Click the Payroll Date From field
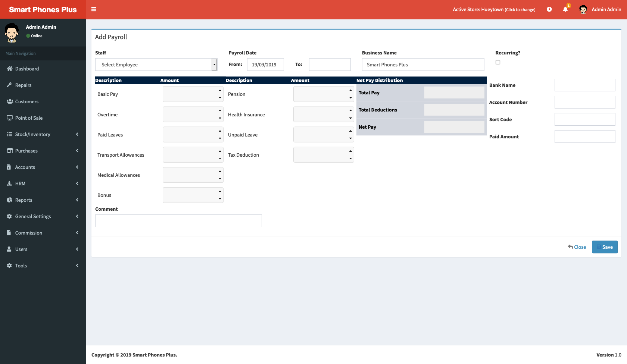The height and width of the screenshot is (364, 627). pos(265,65)
